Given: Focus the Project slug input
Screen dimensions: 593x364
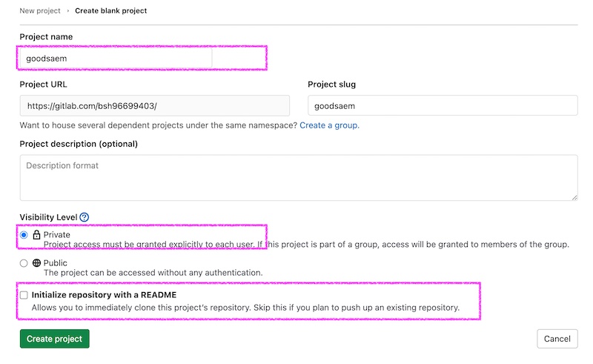Looking at the screenshot, I should pos(443,105).
